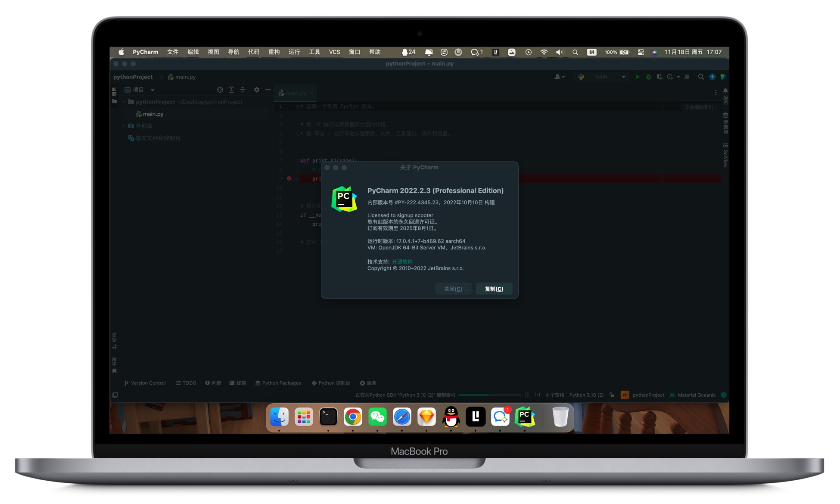Open editor tabs more options (three dots)
This screenshot has width=840, height=504.
(x=716, y=93)
